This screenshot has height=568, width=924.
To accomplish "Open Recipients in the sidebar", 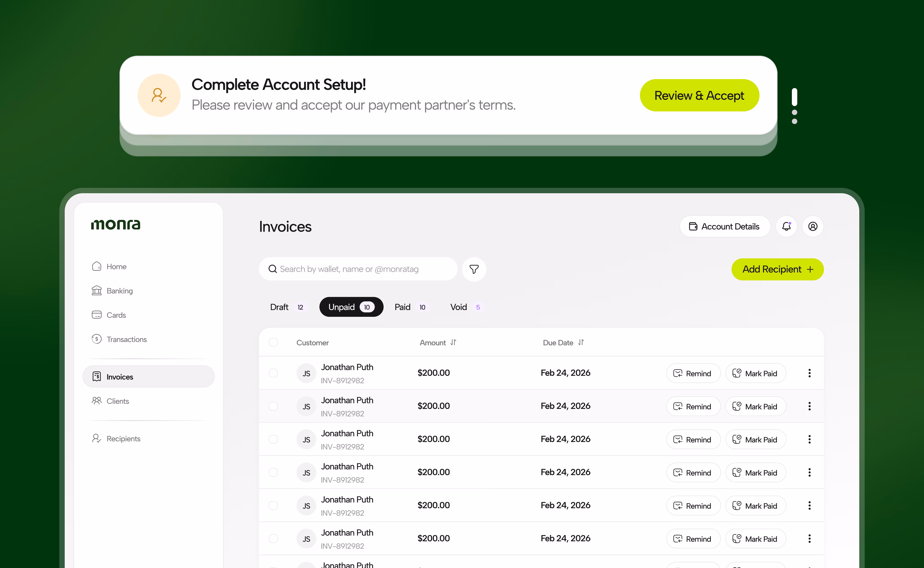I will point(116,438).
